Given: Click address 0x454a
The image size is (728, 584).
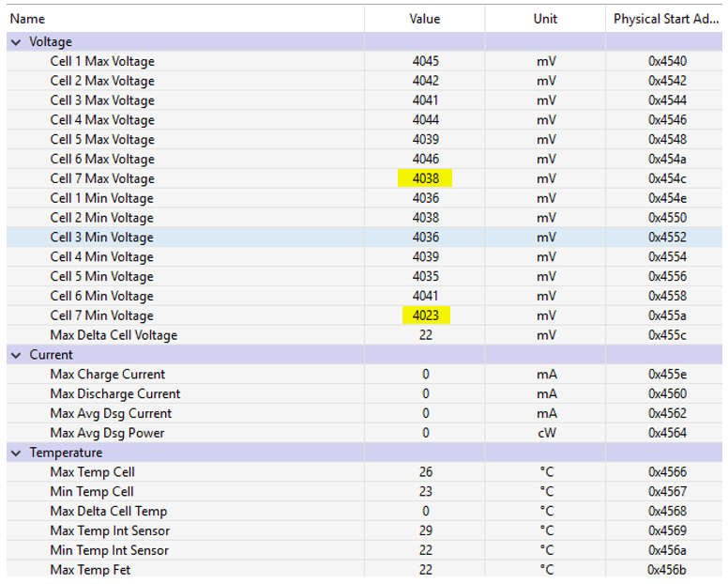Looking at the screenshot, I should click(x=667, y=159).
